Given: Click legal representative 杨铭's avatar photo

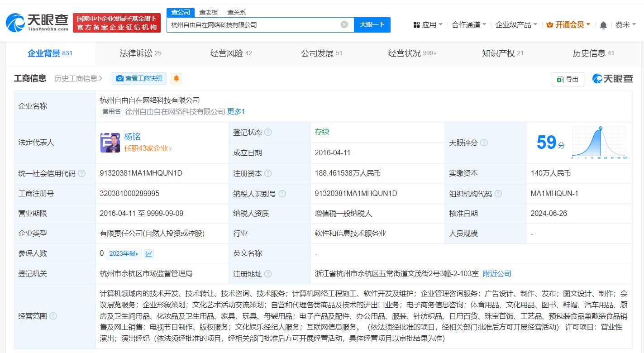Looking at the screenshot, I should point(110,143).
